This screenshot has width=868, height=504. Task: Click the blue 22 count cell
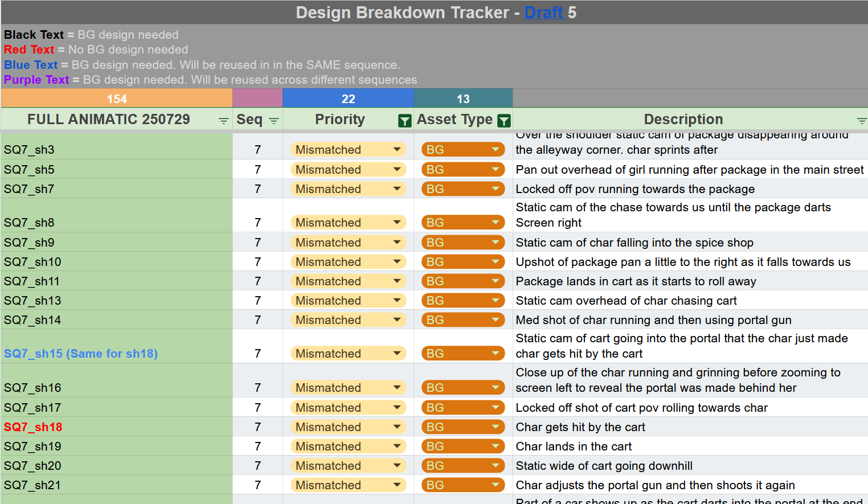point(348,99)
